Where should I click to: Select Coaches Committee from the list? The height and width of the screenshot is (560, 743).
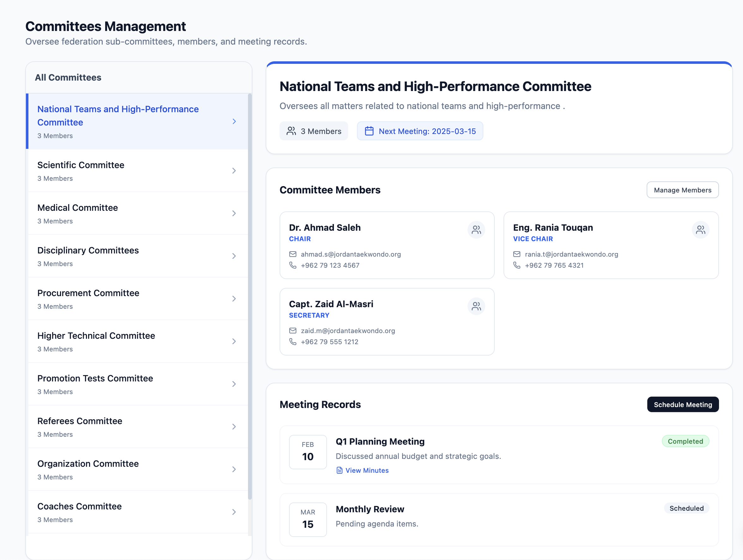tap(79, 507)
